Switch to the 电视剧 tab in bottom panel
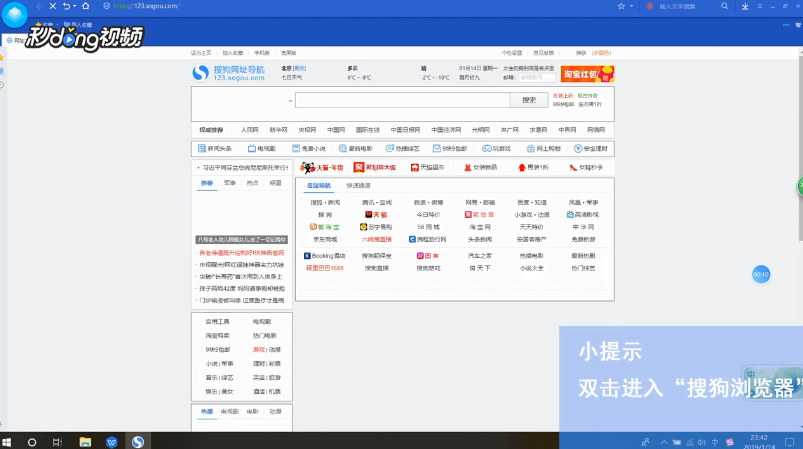 [x=229, y=411]
